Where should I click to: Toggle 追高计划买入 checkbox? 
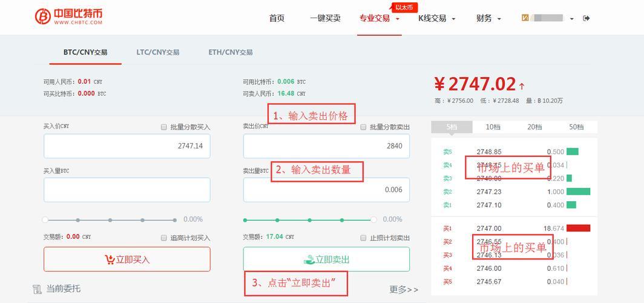pyautogui.click(x=164, y=238)
